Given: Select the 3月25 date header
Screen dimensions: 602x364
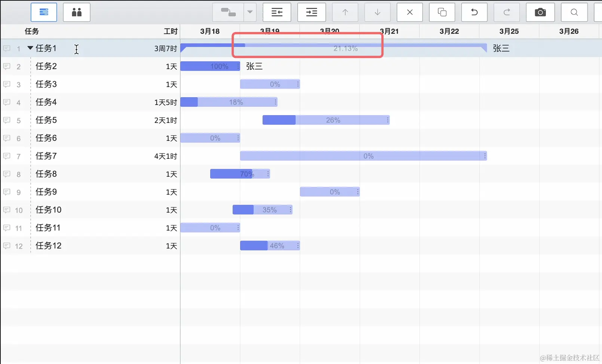Looking at the screenshot, I should (509, 31).
